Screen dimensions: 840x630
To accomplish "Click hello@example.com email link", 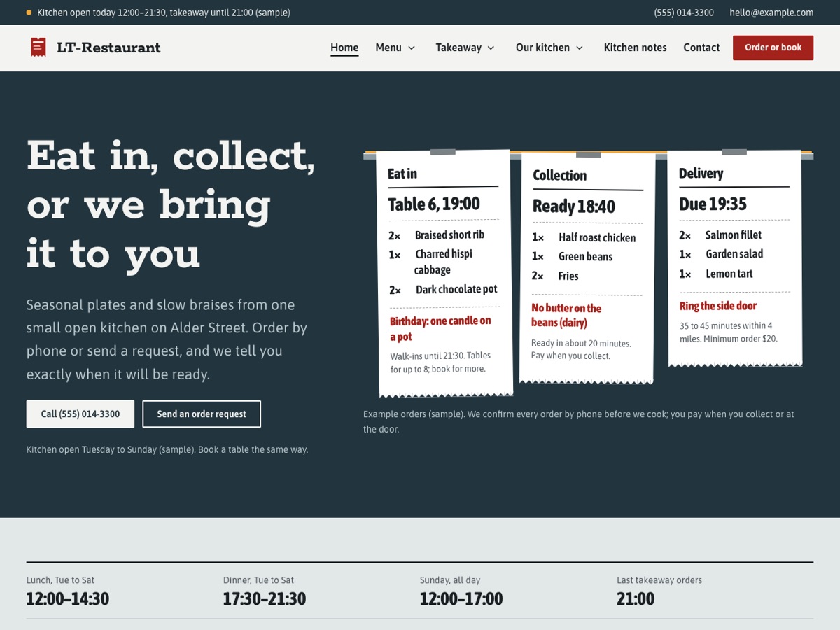I will [x=771, y=13].
